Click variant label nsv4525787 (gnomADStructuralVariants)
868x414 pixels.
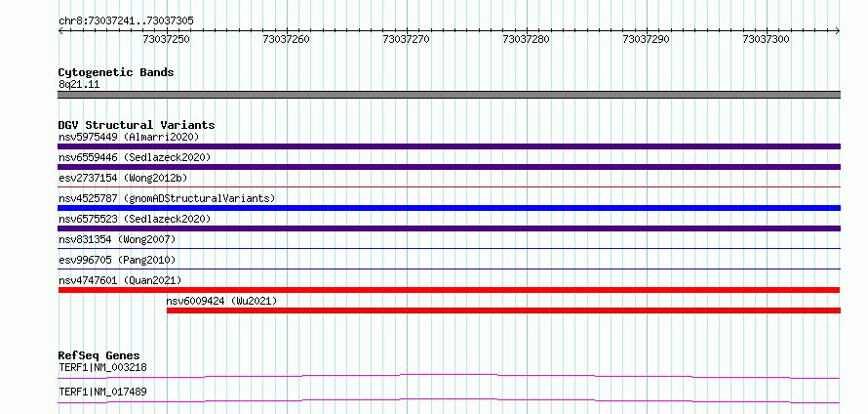click(167, 198)
